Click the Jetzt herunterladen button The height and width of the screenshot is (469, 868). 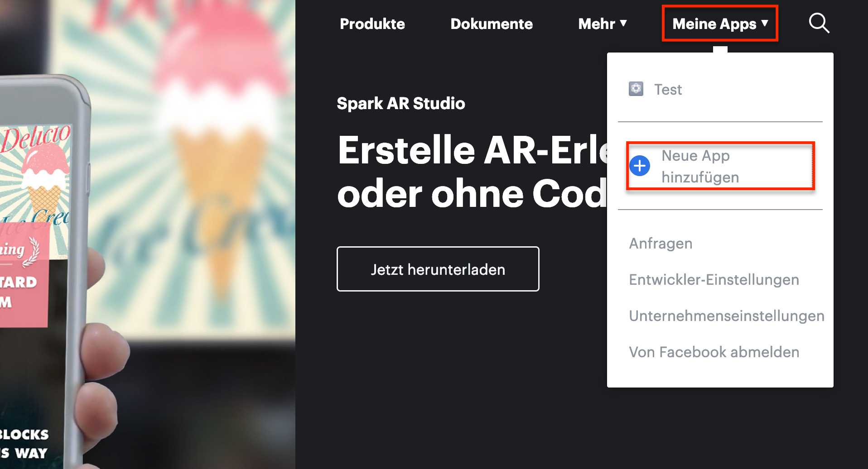coord(438,269)
